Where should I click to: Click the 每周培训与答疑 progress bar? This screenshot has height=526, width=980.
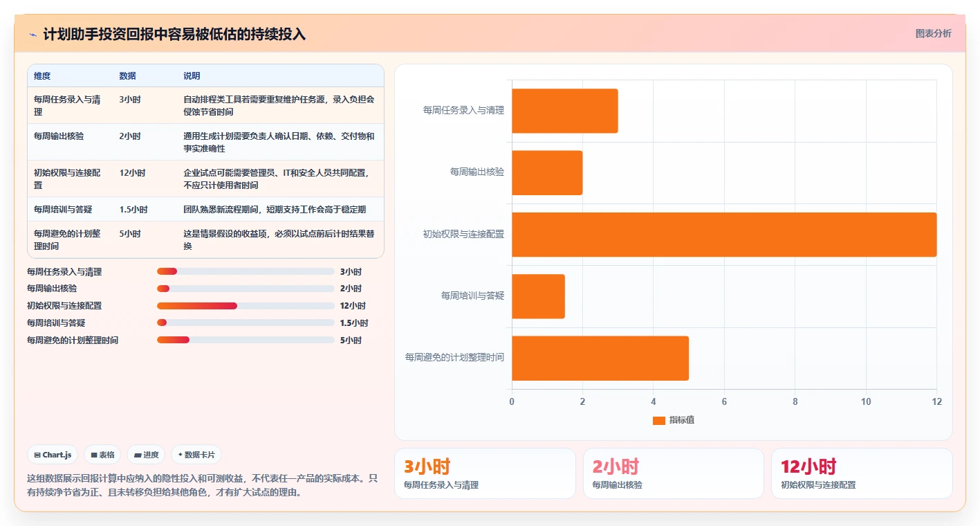click(246, 323)
